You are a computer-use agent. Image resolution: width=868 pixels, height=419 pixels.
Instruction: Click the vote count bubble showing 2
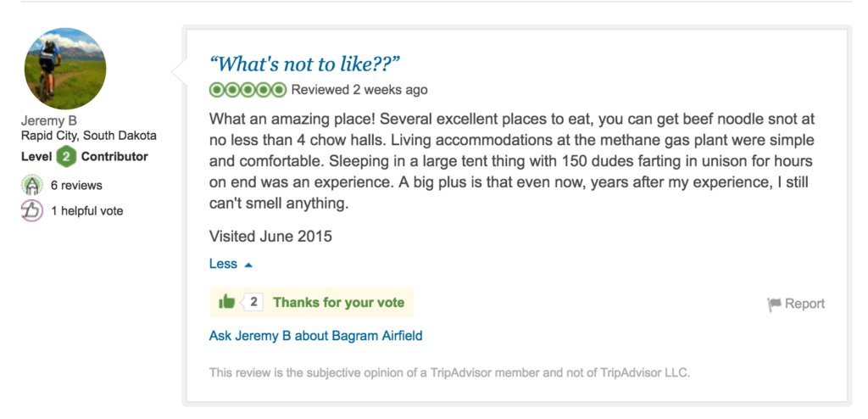[x=253, y=302]
